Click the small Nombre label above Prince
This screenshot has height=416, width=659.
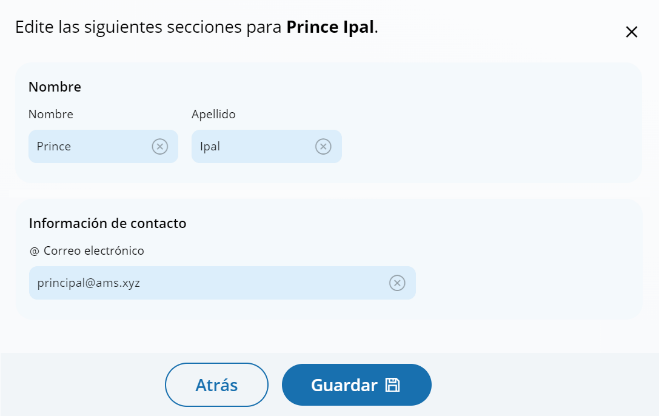pos(51,114)
